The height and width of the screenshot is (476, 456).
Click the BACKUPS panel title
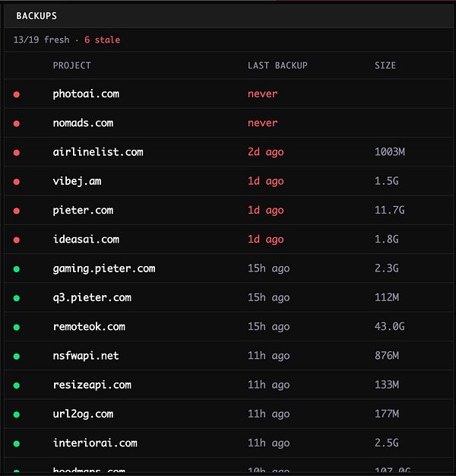(x=36, y=16)
